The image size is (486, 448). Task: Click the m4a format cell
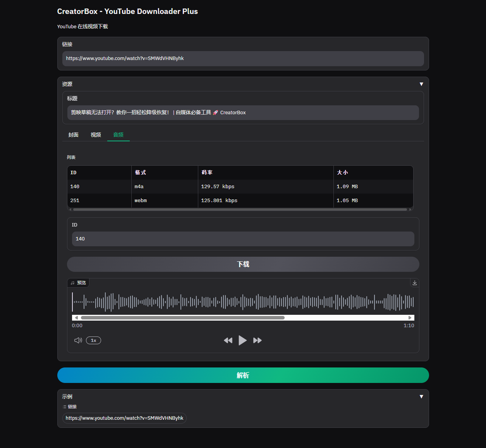[x=165, y=187]
